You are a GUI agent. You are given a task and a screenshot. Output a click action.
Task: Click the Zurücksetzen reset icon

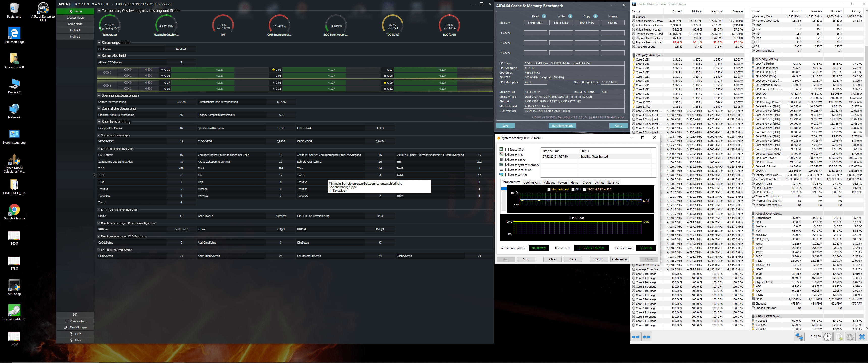coord(66,321)
